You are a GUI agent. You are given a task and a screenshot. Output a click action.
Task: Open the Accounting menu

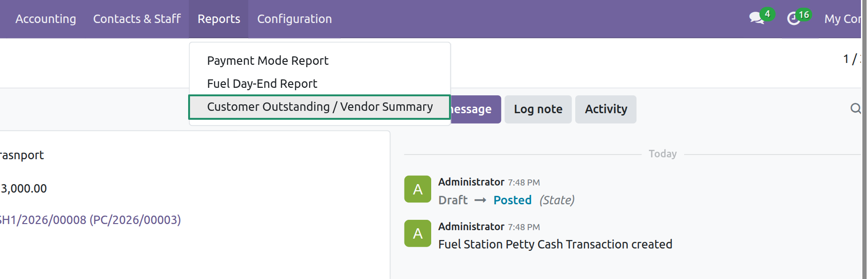pos(46,19)
